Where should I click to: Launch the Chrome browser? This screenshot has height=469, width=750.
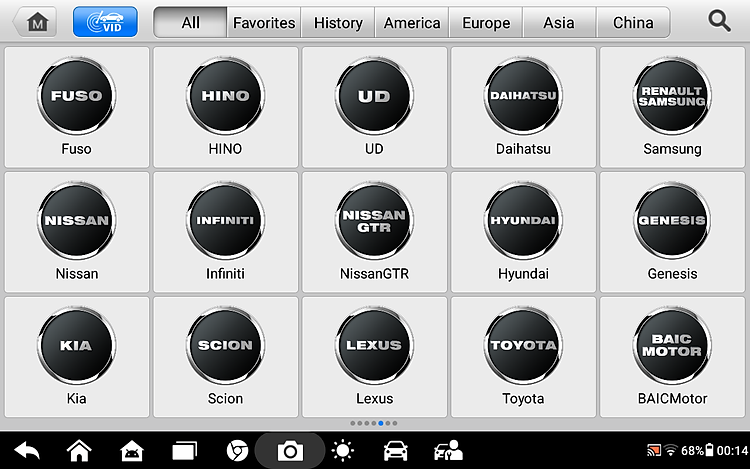pyautogui.click(x=237, y=450)
